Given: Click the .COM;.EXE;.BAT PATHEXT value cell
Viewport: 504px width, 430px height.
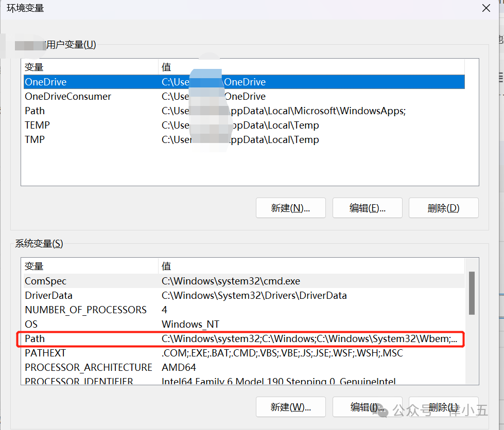Looking at the screenshot, I should click(x=282, y=353).
